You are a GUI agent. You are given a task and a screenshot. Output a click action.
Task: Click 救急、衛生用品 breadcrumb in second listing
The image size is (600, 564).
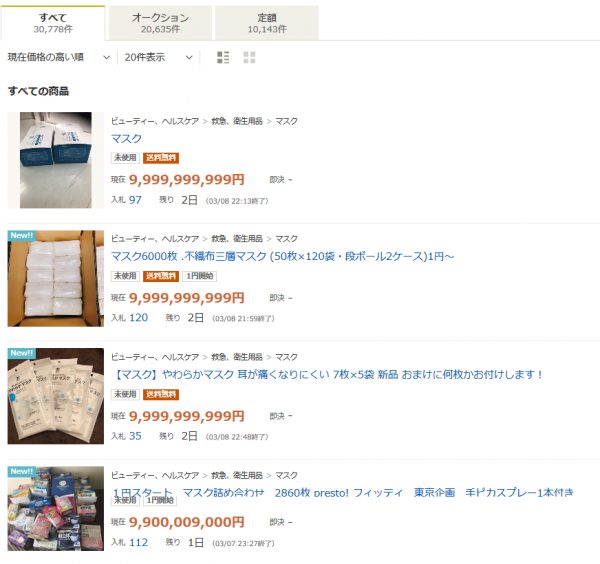tap(237, 239)
